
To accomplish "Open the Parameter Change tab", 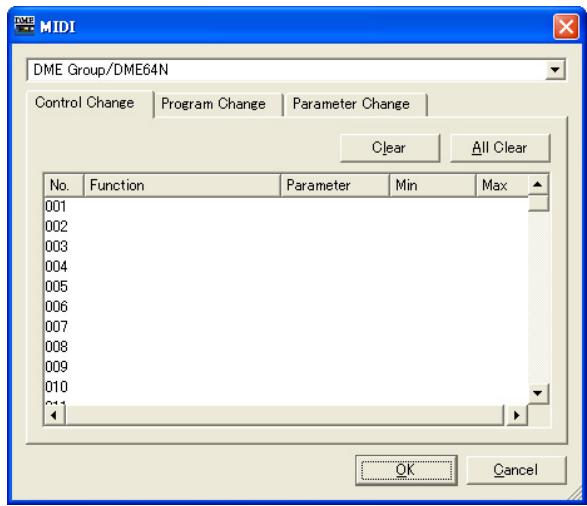I will point(355,104).
